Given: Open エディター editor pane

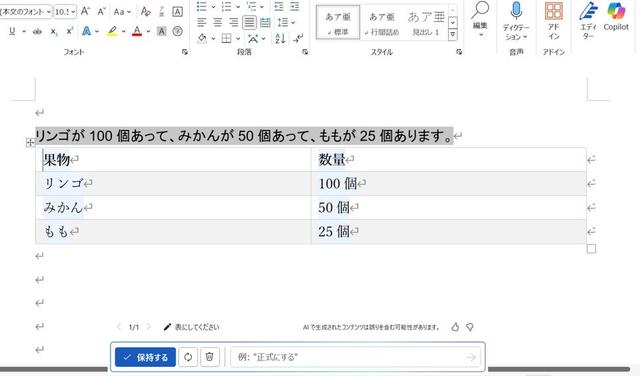Looking at the screenshot, I should pyautogui.click(x=588, y=21).
